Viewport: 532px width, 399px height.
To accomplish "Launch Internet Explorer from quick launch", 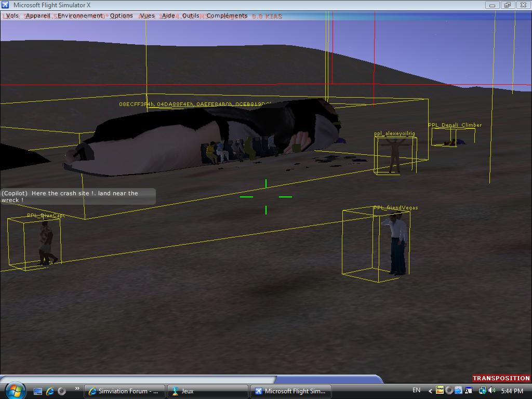I will 50,391.
